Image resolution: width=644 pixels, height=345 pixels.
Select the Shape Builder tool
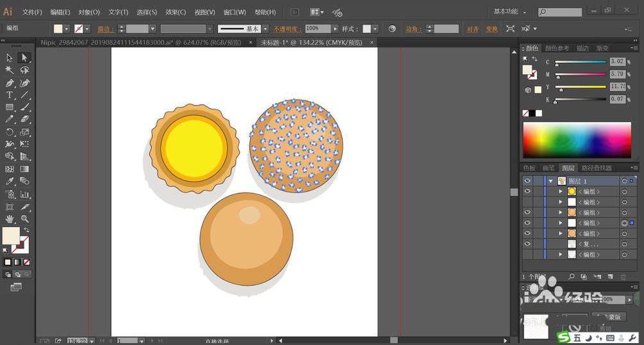tap(10, 156)
